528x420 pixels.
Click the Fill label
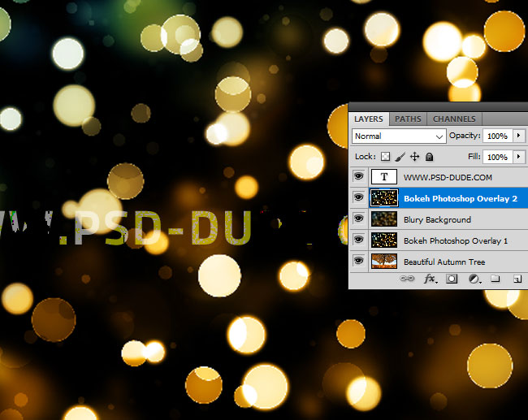click(474, 157)
